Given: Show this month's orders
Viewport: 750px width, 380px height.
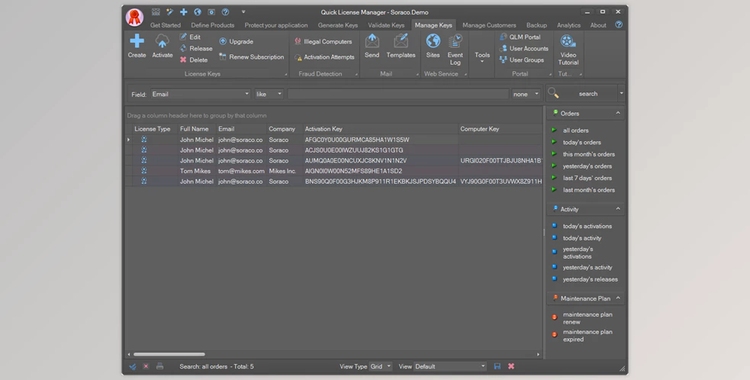Looking at the screenshot, I should pos(589,154).
